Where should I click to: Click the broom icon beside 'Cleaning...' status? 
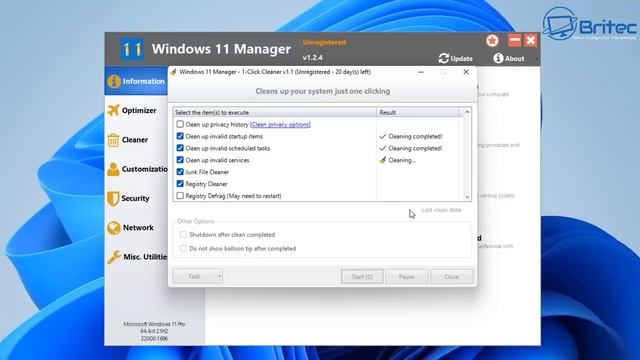(x=382, y=160)
